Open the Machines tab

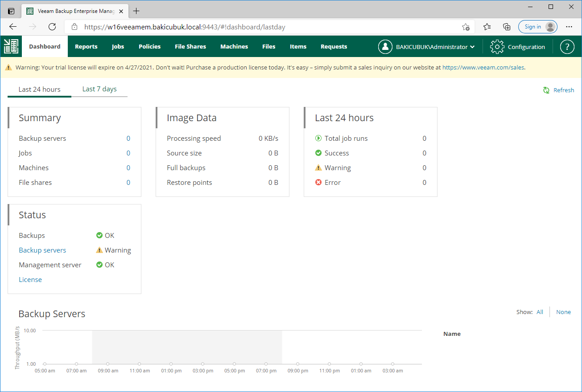[x=234, y=46]
